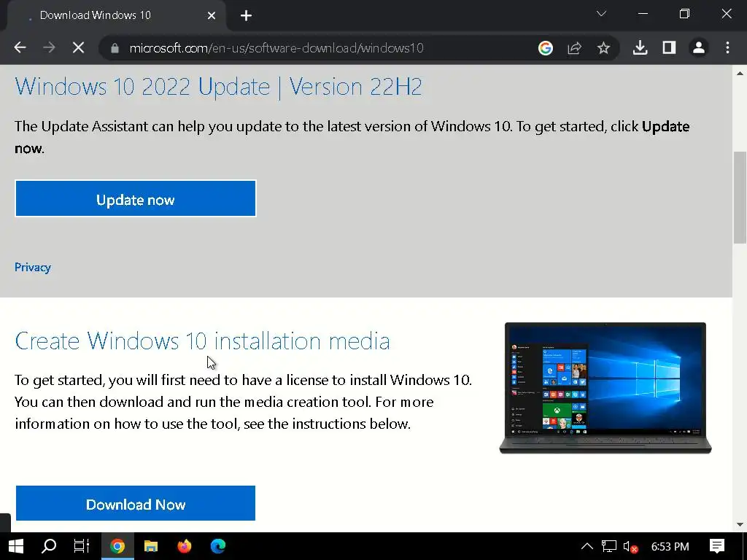Click the scrollbar up arrow
The width and height of the screenshot is (747, 560).
point(740,74)
